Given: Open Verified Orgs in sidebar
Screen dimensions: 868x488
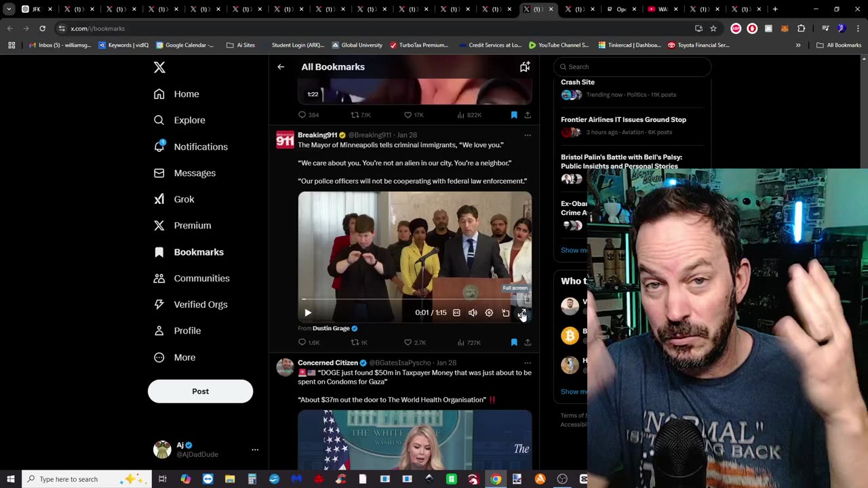Looking at the screenshot, I should click(191, 304).
